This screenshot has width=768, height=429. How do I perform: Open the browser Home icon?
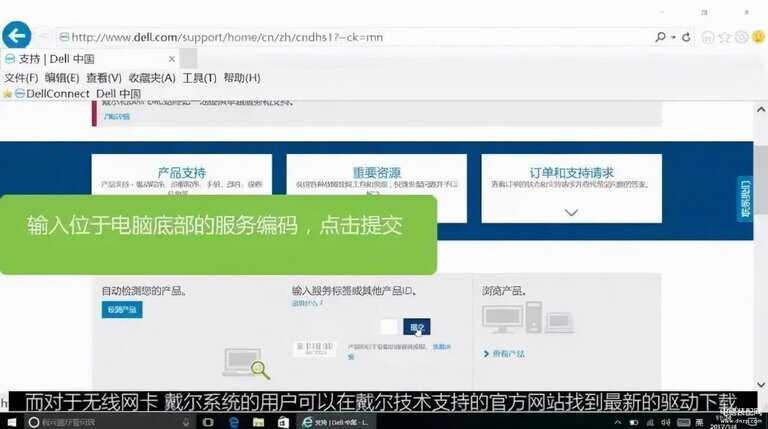708,37
